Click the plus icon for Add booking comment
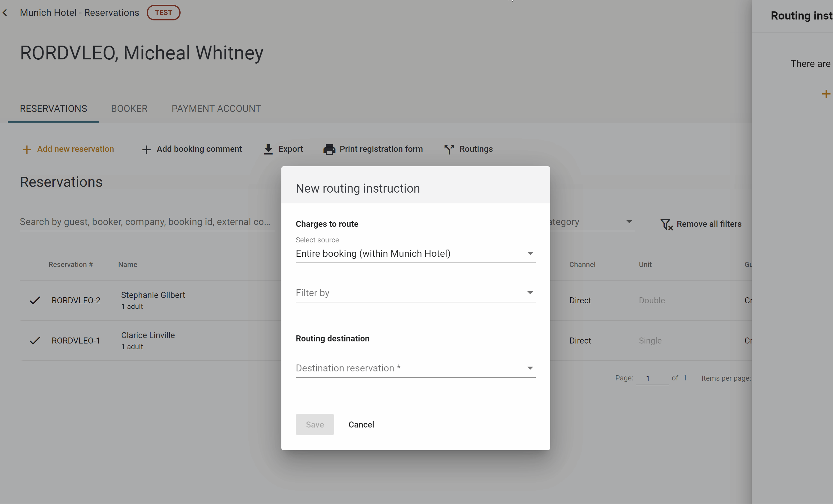Screen dimensions: 833x504 [x=146, y=149]
